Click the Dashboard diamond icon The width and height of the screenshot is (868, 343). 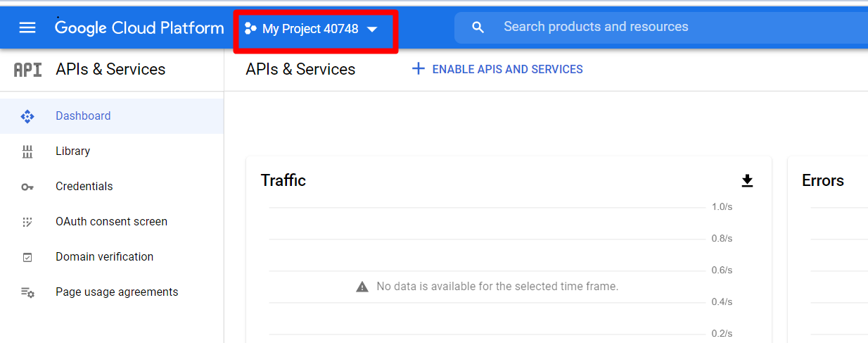point(27,116)
